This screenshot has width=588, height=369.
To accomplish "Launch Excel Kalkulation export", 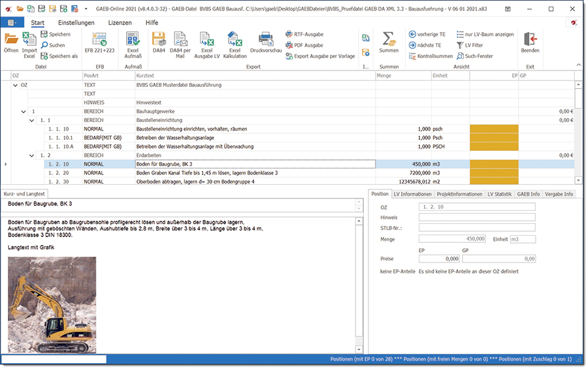I will [235, 40].
